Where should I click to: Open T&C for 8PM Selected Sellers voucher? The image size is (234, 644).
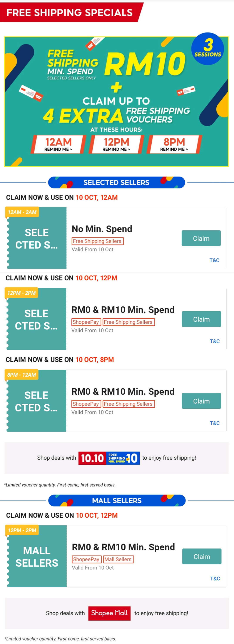pyautogui.click(x=215, y=423)
